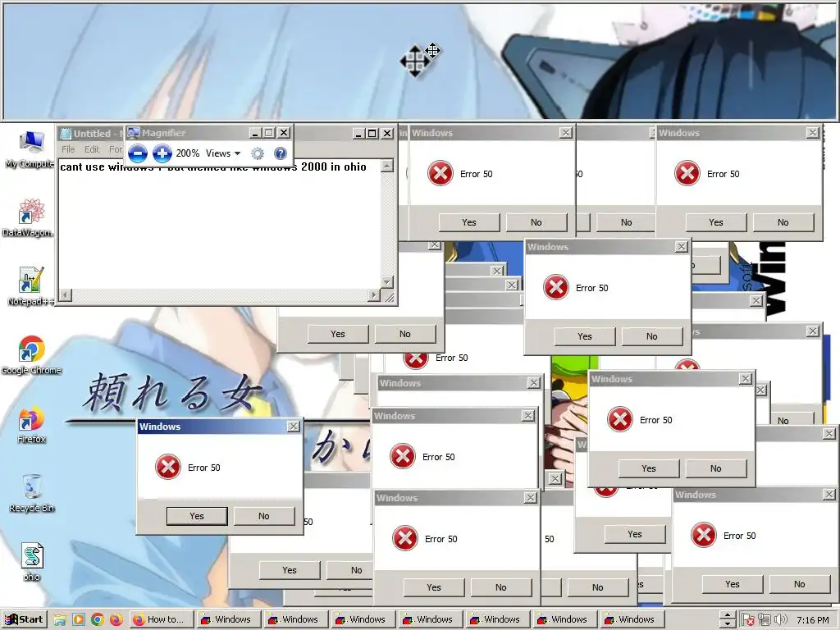Click the taskbar overflow scroll arrows
Viewport: 840px width, 630px height.
point(727,620)
